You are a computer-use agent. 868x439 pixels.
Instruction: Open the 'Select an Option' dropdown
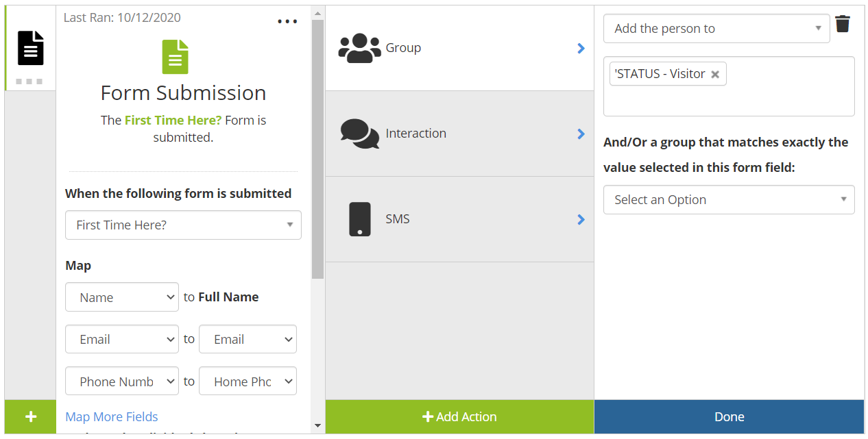[x=728, y=200]
